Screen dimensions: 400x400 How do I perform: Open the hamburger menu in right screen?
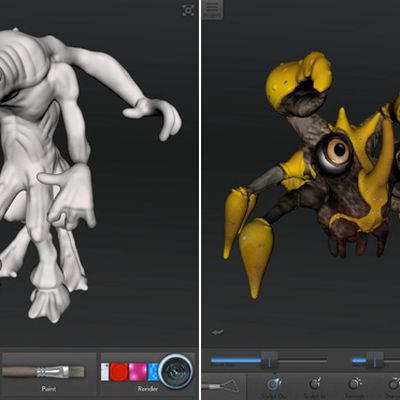coord(212,10)
